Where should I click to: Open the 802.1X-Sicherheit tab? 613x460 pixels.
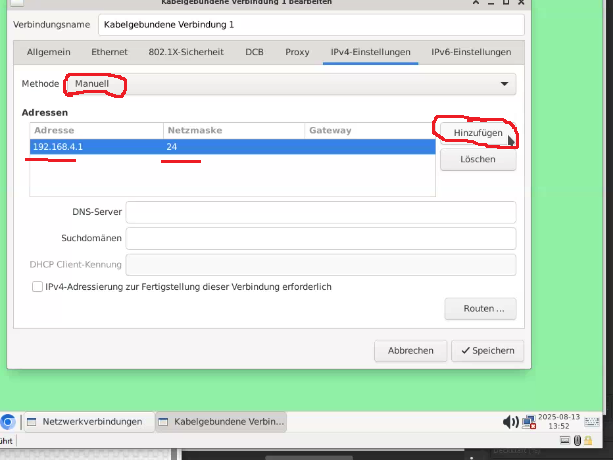point(187,51)
